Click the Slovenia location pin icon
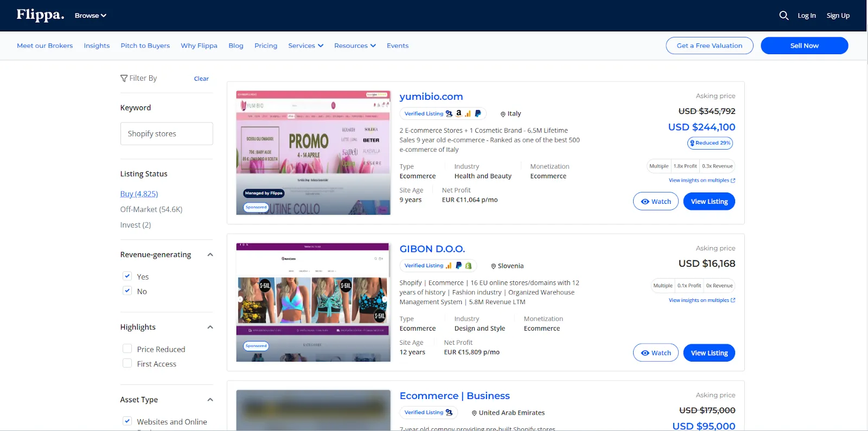 coord(494,266)
